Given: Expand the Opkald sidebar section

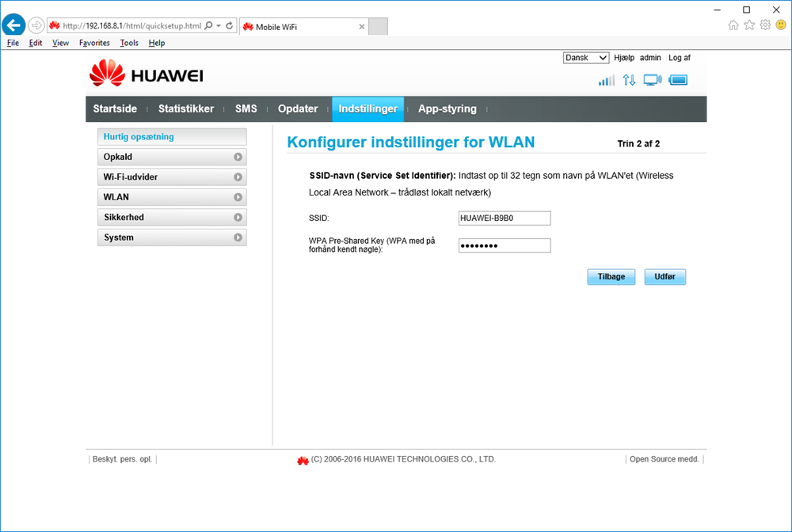Looking at the screenshot, I should point(172,157).
